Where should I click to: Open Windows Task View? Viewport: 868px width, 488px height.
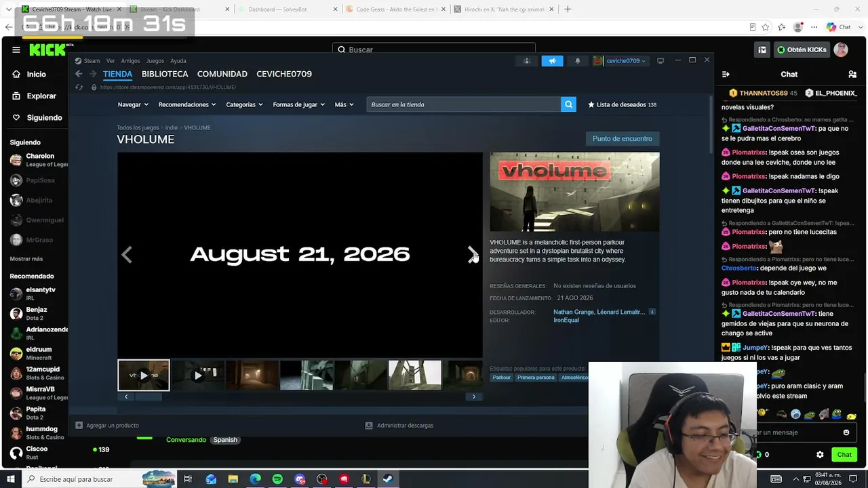188,479
